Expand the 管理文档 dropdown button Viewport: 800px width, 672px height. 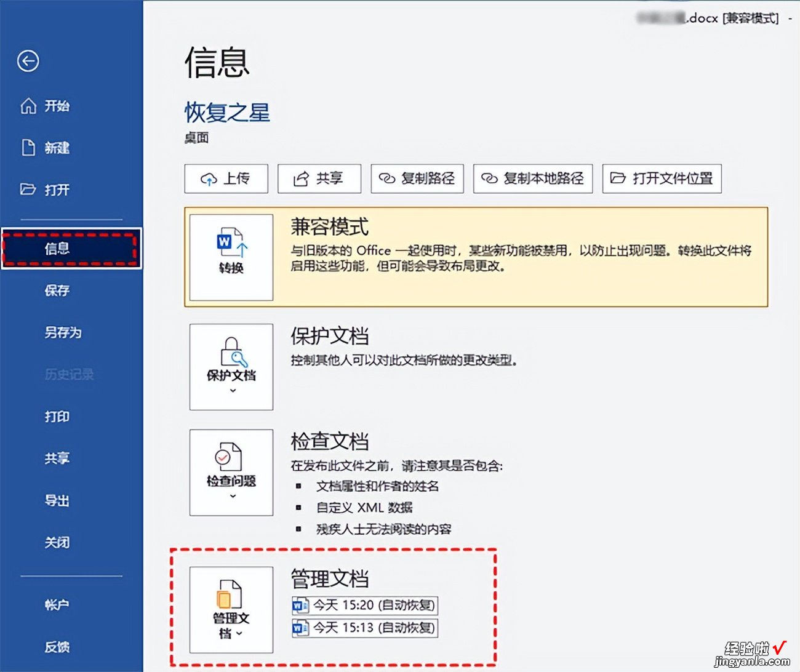231,610
